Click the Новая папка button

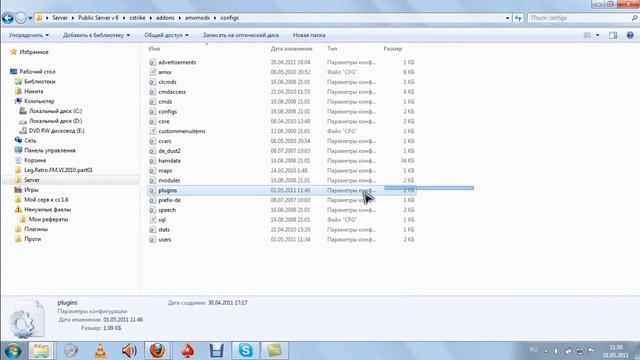point(309,36)
